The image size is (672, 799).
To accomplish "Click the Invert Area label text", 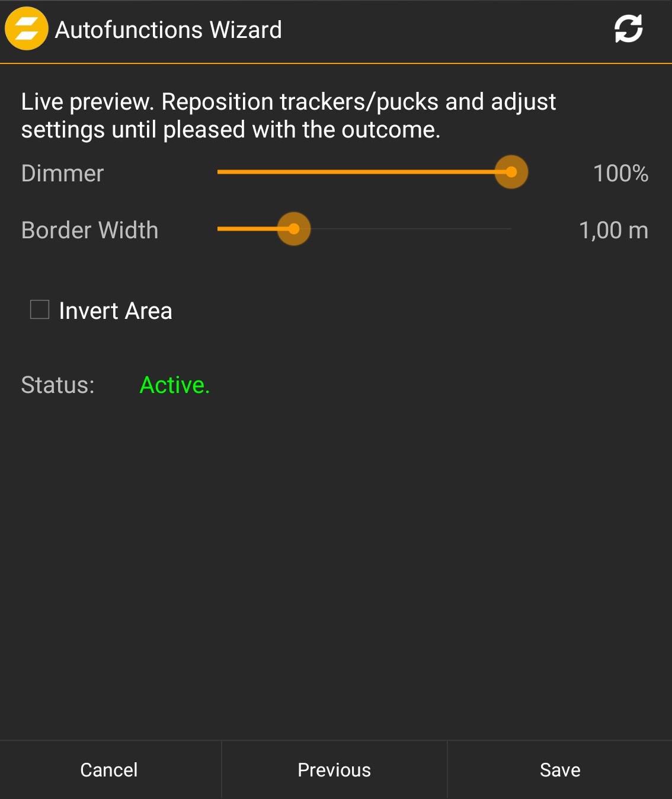I will click(116, 311).
